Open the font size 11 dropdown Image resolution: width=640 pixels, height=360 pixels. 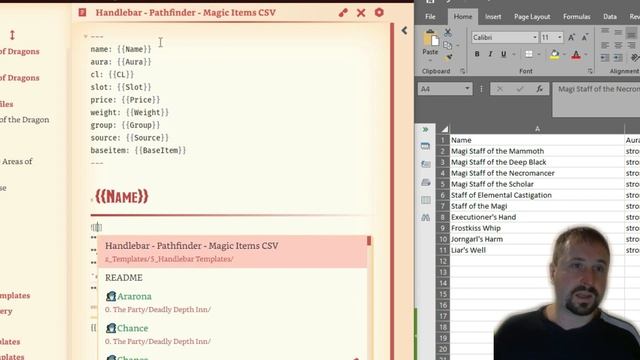pos(560,38)
